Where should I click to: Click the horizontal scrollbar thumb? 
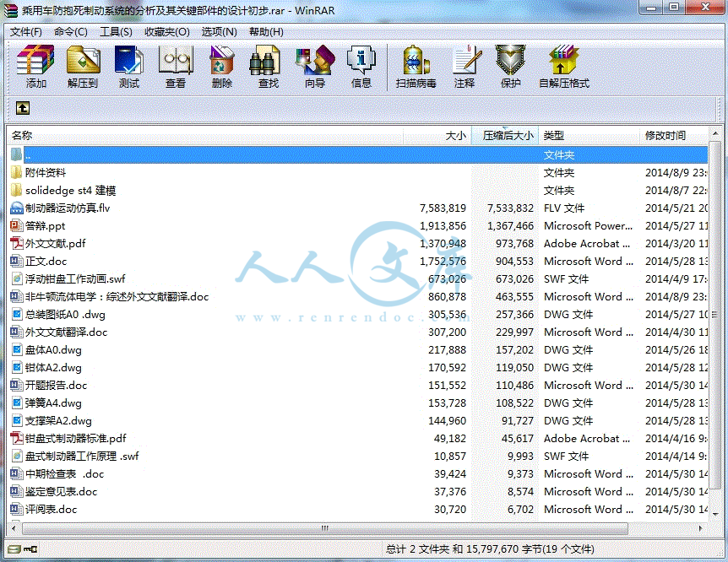(x=325, y=528)
